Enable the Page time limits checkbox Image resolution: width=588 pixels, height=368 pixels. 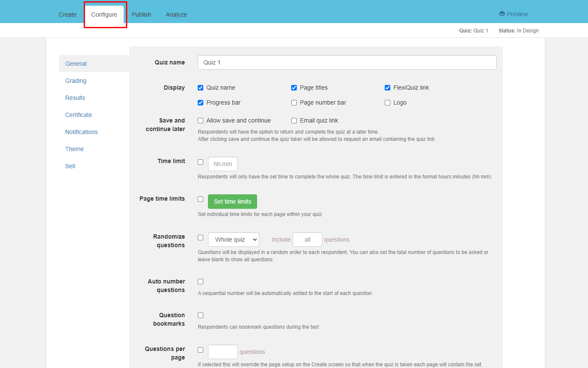(200, 199)
